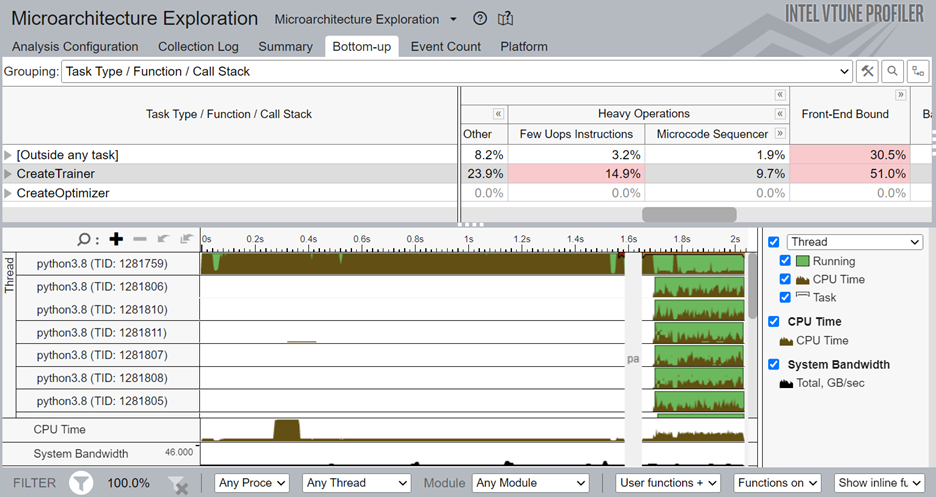The width and height of the screenshot is (936, 497).
Task: Uncheck the Running checkbox
Action: [785, 261]
